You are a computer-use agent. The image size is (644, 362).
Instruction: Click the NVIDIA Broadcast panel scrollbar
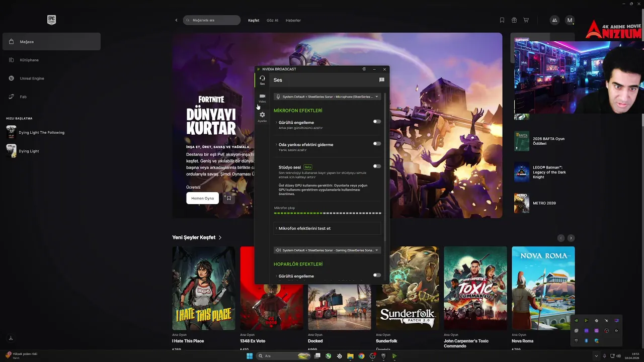click(386, 166)
